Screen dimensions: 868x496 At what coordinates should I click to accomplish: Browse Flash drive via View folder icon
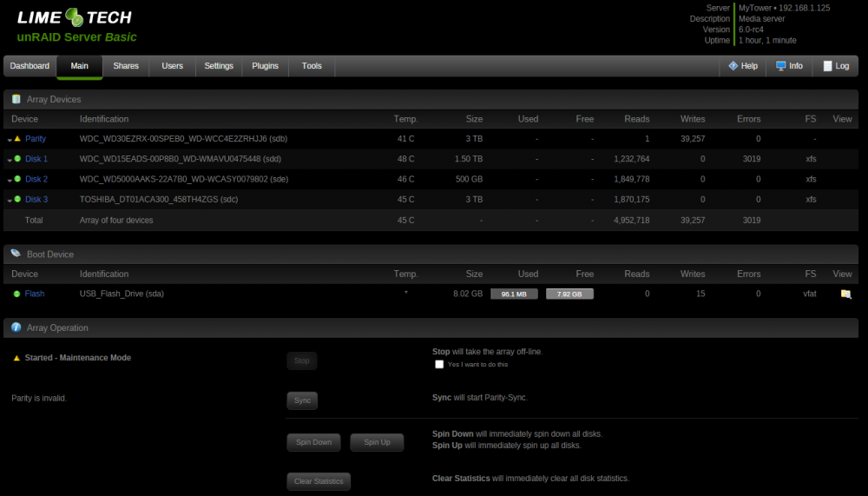coord(845,294)
